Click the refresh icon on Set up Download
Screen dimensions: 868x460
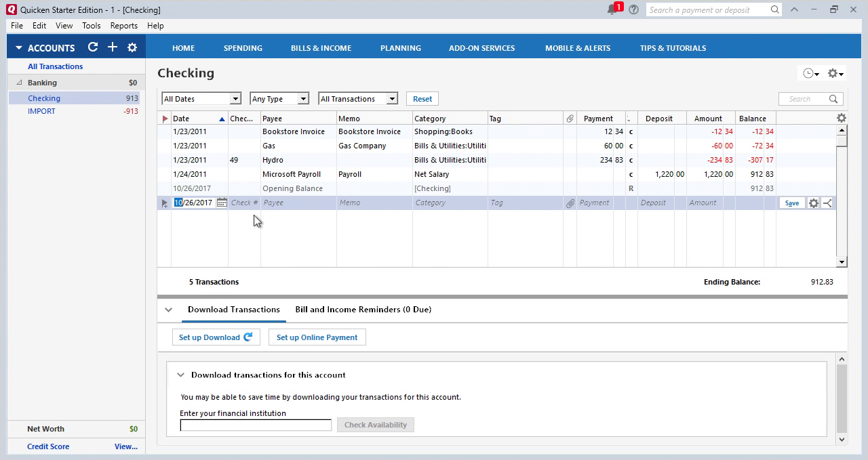(x=248, y=337)
